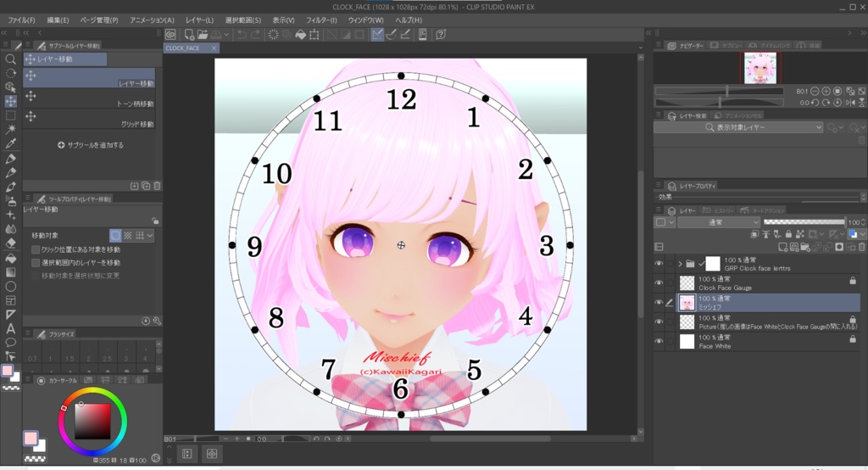
Task: Open the blending mode 通常 dropdown
Action: (719, 222)
